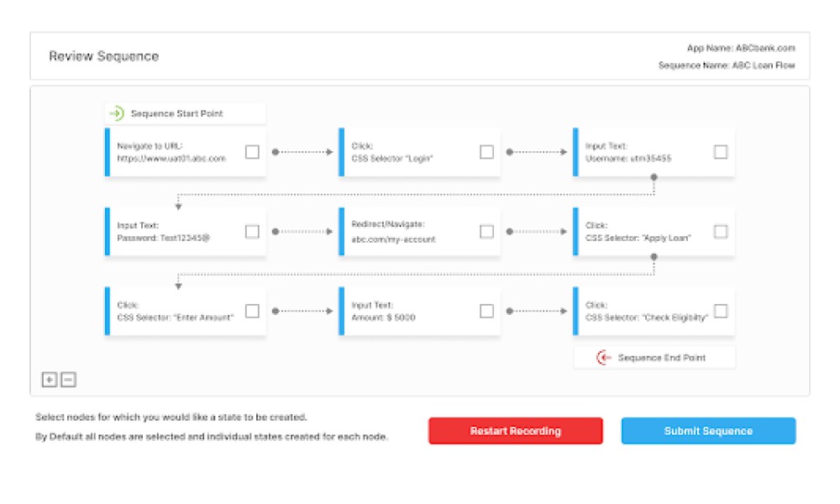Toggle the Amount $ 5000 node checkbox

point(486,311)
